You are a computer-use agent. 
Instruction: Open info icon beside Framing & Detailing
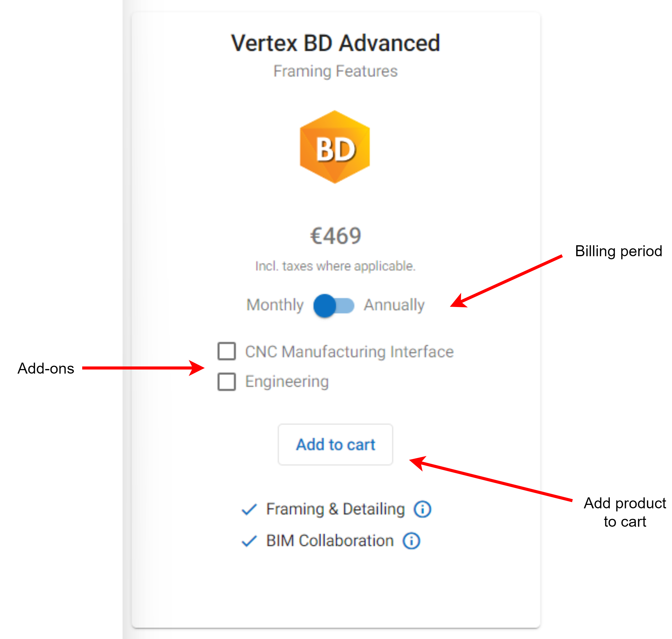422,509
